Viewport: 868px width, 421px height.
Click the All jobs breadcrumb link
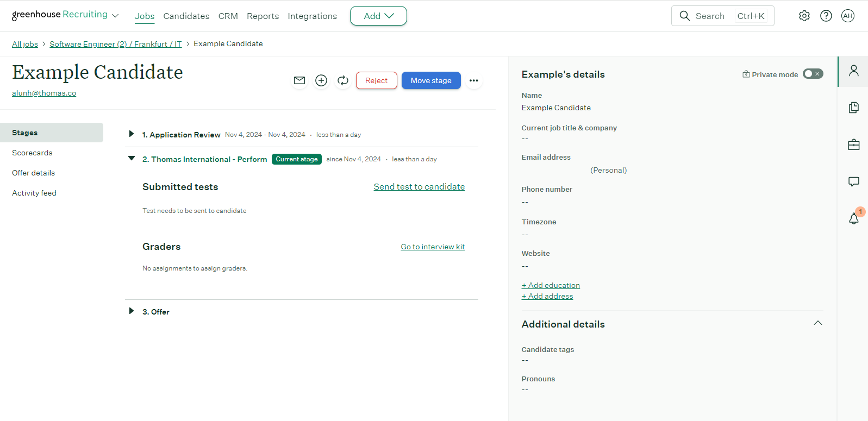pos(25,44)
